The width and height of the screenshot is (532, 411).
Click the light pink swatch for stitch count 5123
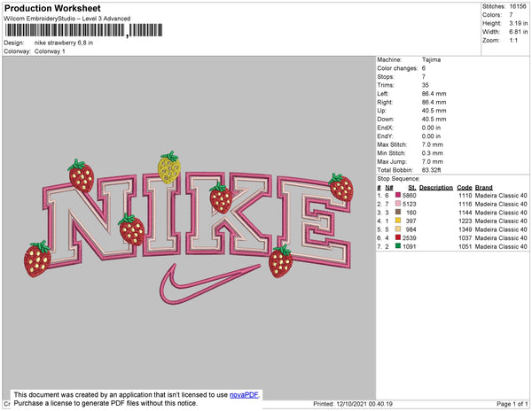(398, 204)
